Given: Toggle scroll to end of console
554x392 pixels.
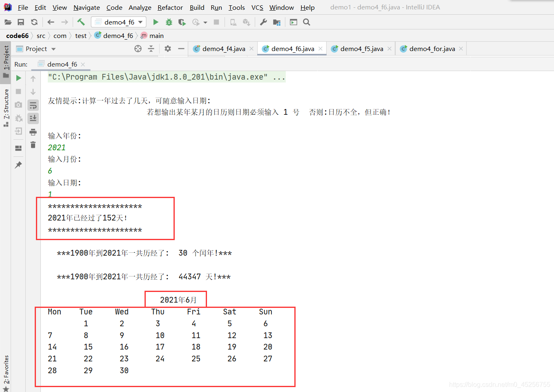Looking at the screenshot, I should [33, 118].
